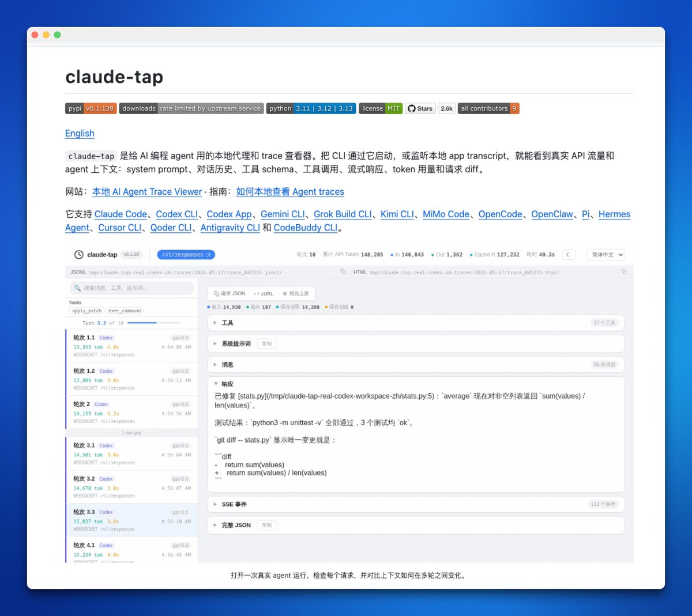Click the 113 个事件 count badge
Screen dimensions: 692x616
(x=603, y=504)
